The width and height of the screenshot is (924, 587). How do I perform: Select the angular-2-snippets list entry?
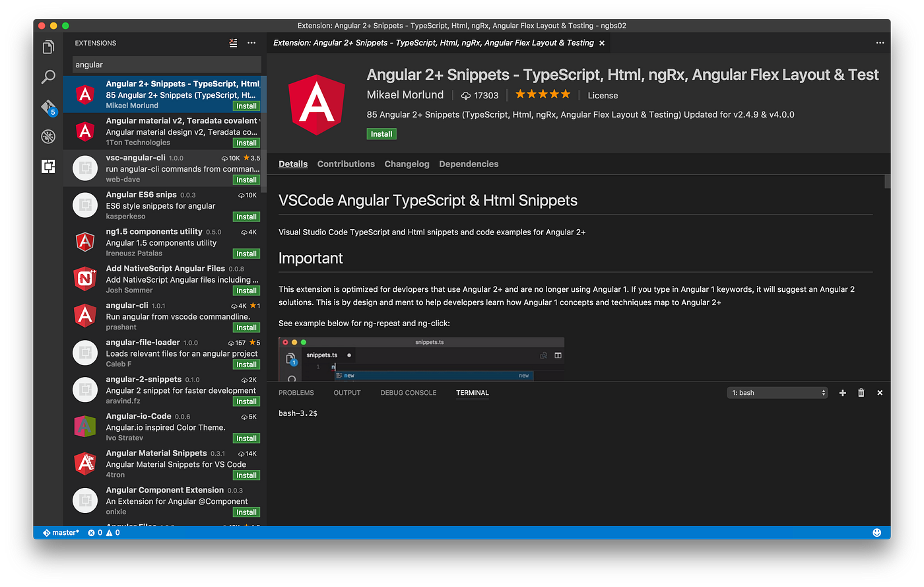tap(164, 390)
